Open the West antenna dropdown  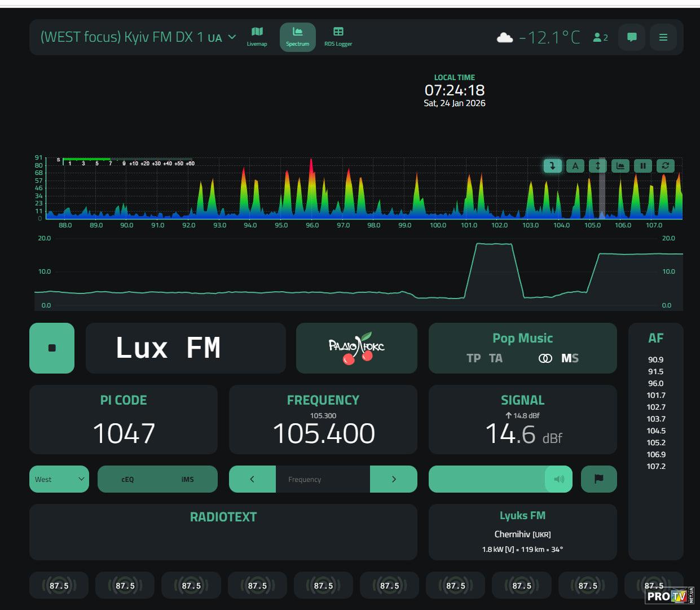click(59, 479)
